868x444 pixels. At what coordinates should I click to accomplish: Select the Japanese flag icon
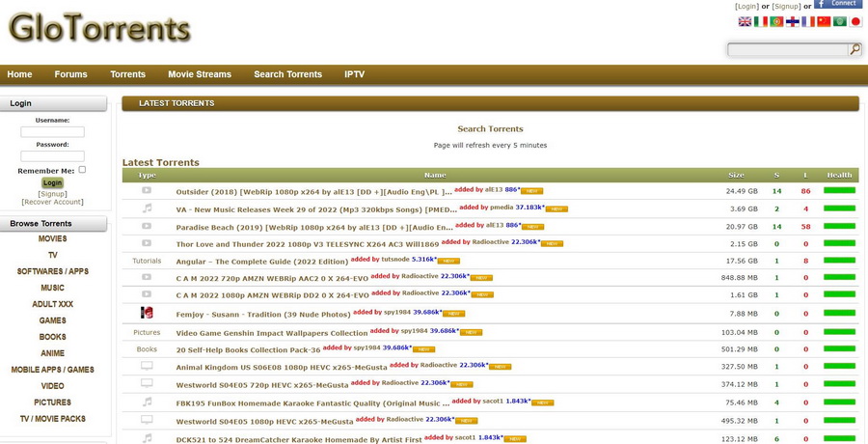click(x=855, y=21)
